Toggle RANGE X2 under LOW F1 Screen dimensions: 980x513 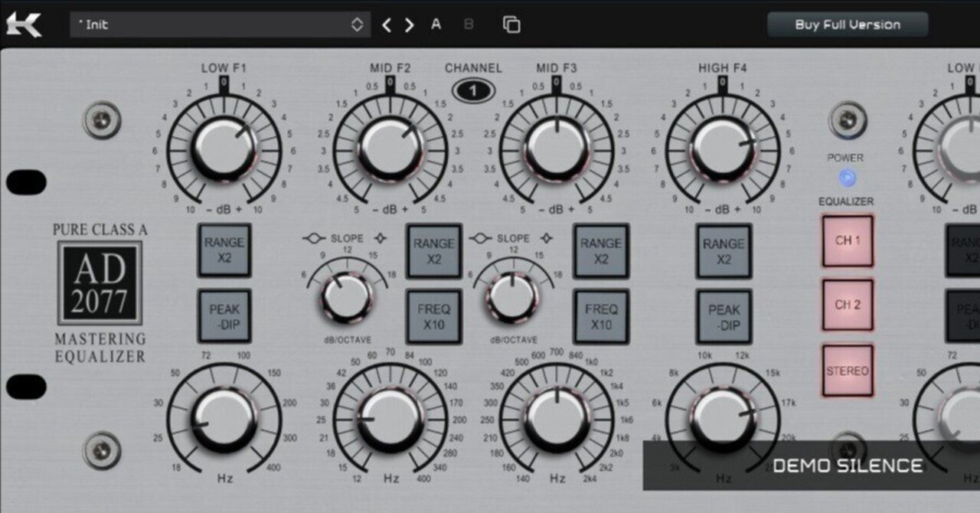point(224,250)
